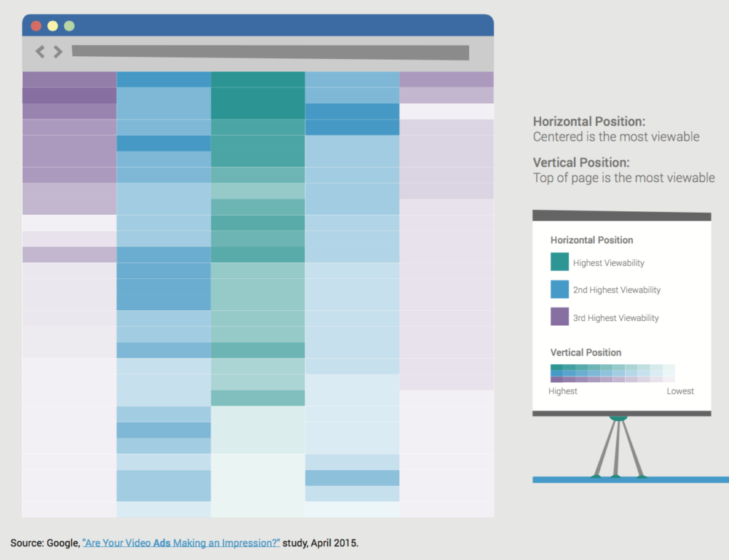Select the blue 2nd Highest Viewability swatch

tap(560, 289)
